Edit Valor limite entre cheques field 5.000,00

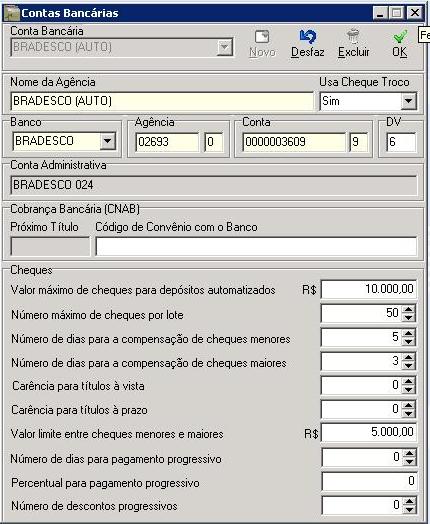click(x=369, y=432)
